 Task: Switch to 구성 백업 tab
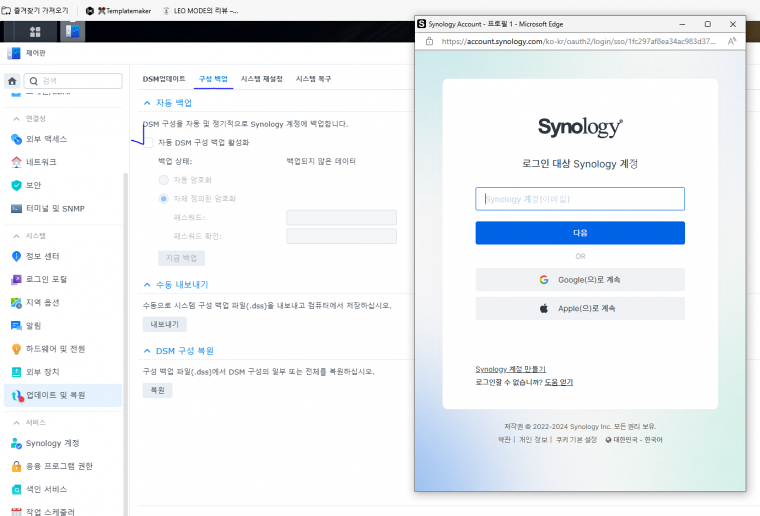click(x=214, y=78)
